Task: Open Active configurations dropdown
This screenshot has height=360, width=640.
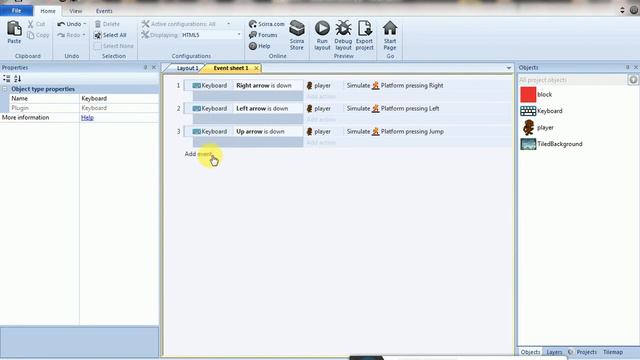Action: point(229,24)
